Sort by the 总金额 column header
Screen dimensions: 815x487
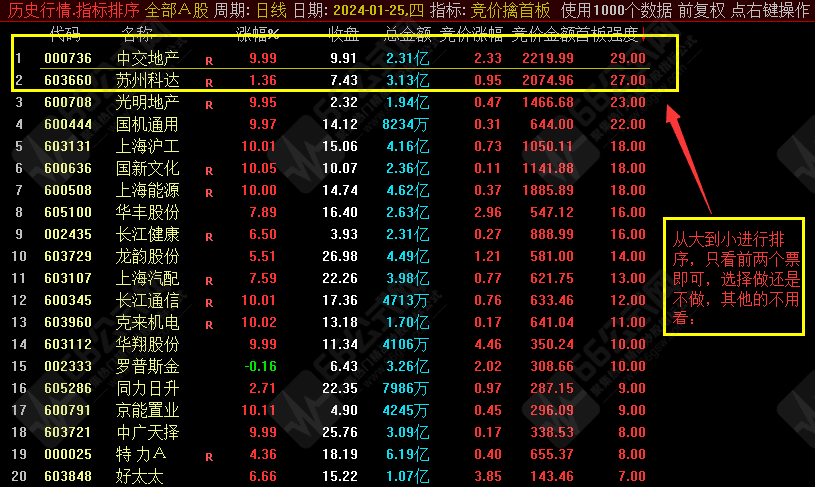tap(408, 34)
